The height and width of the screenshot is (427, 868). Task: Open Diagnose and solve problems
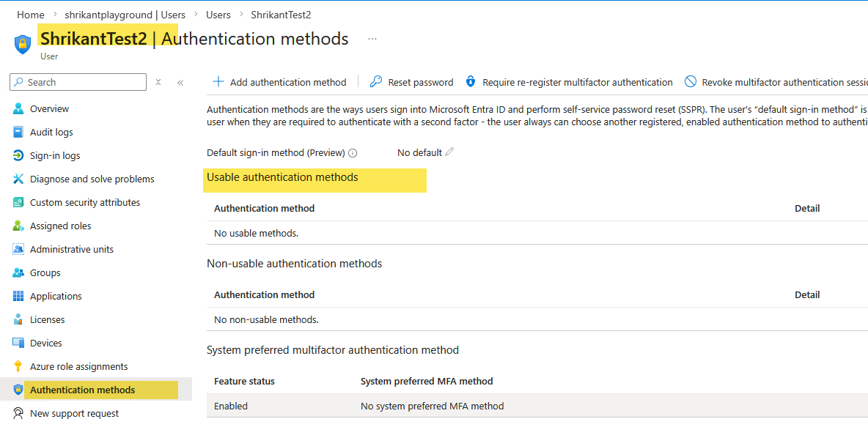pos(92,179)
